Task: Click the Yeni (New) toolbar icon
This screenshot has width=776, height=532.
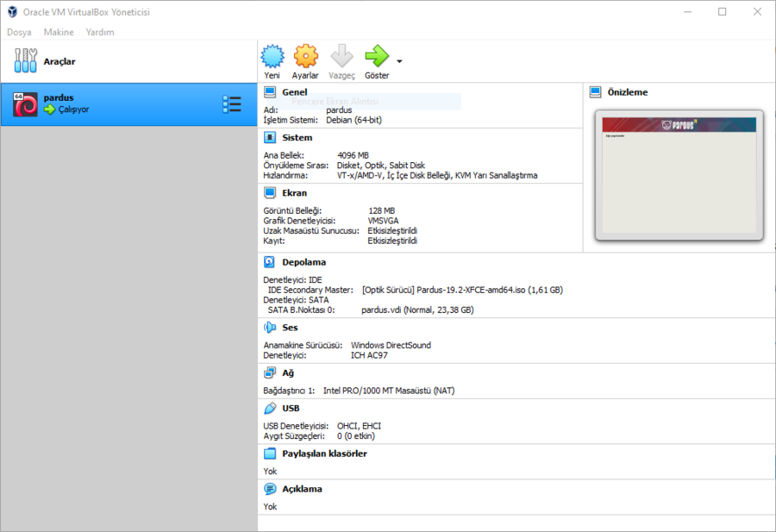Action: (x=272, y=56)
